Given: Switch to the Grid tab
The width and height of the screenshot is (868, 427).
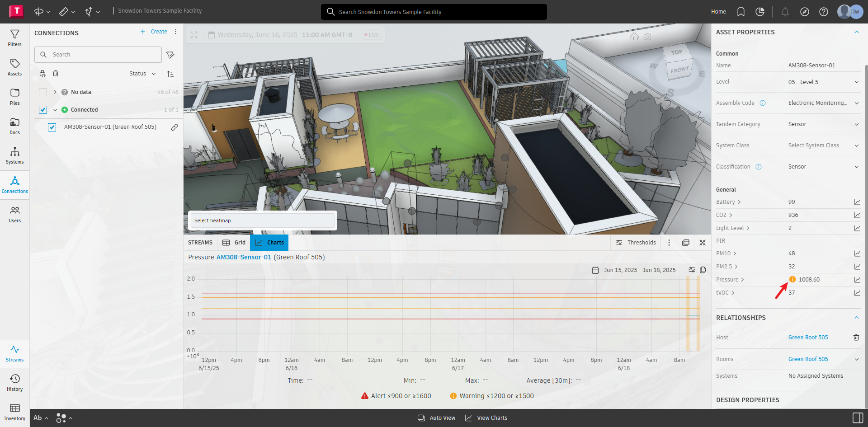Looking at the screenshot, I should click(x=234, y=243).
